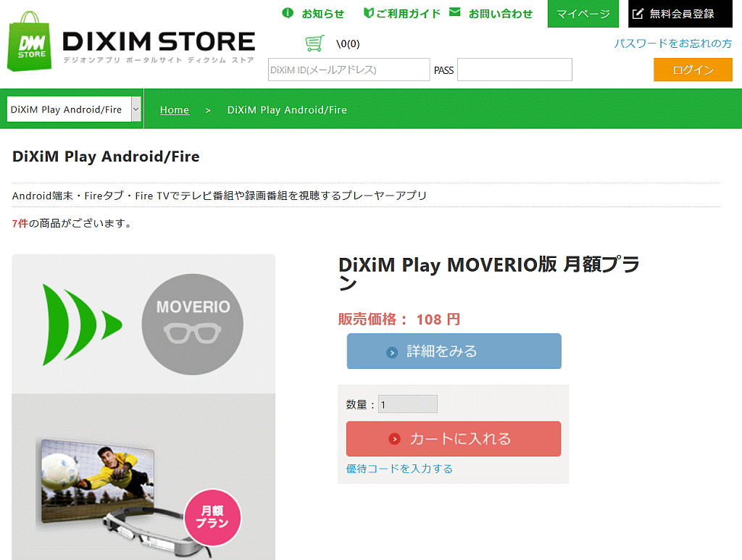Click the dropdown arrow beside Android/Fire selector
The width and height of the screenshot is (742, 560).
(136, 109)
